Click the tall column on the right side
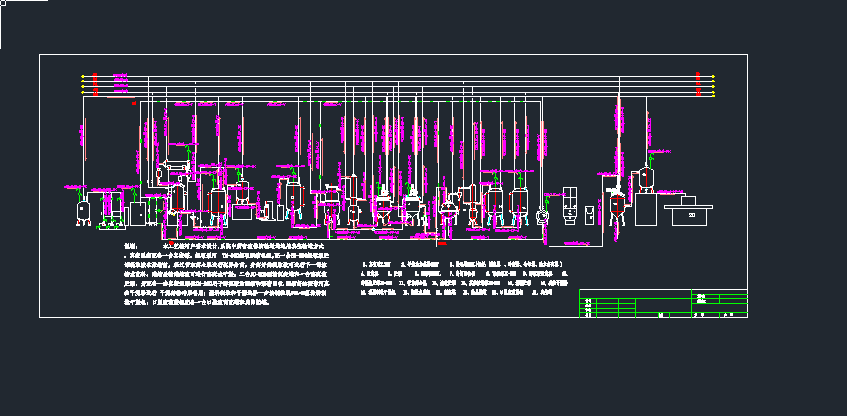This screenshot has width=847, height=416. coord(618,150)
